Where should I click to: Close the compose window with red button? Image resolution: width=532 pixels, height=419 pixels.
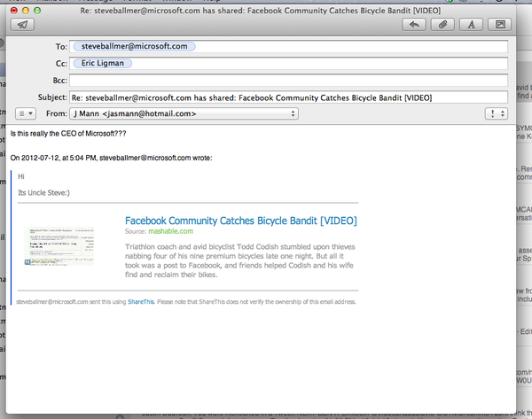coord(14,11)
